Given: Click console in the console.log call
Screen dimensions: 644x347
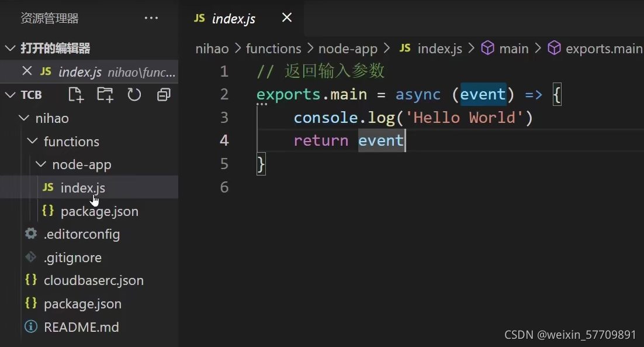Looking at the screenshot, I should (x=326, y=118).
